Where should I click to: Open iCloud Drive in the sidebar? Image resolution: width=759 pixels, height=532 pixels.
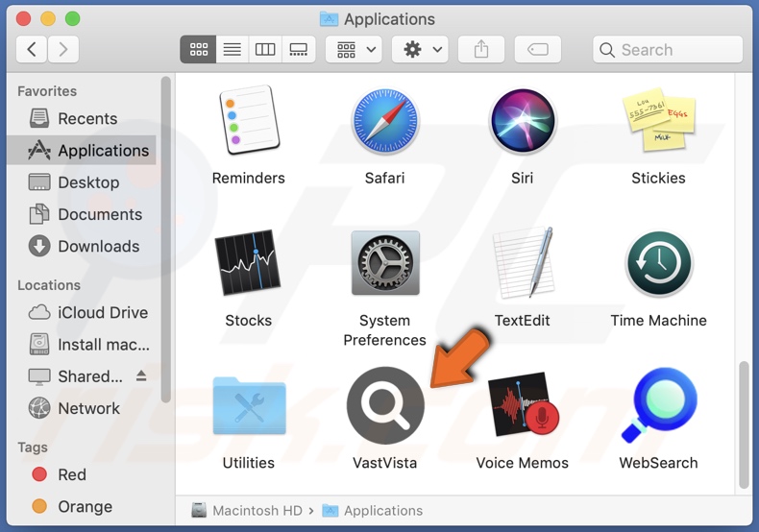coord(82,312)
